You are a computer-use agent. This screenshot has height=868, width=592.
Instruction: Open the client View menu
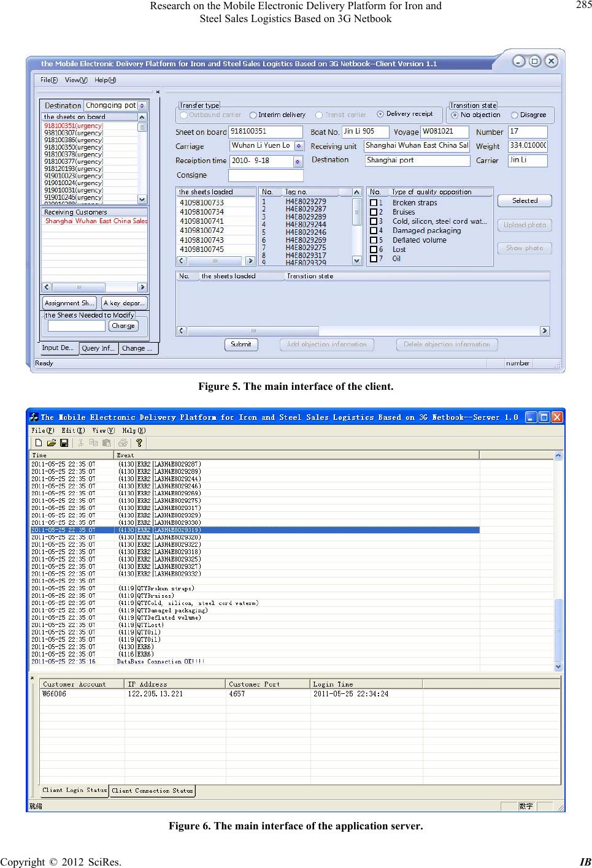click(76, 80)
